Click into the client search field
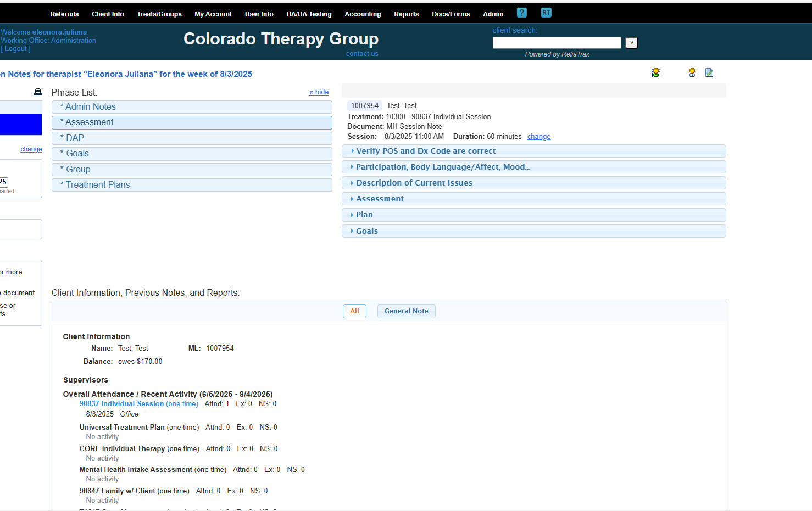 click(557, 43)
